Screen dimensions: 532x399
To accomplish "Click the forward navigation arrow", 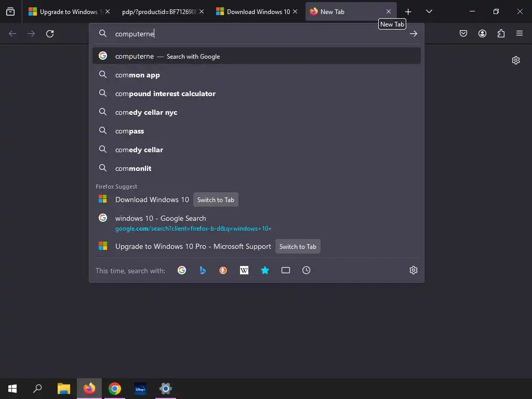I will pos(31,34).
